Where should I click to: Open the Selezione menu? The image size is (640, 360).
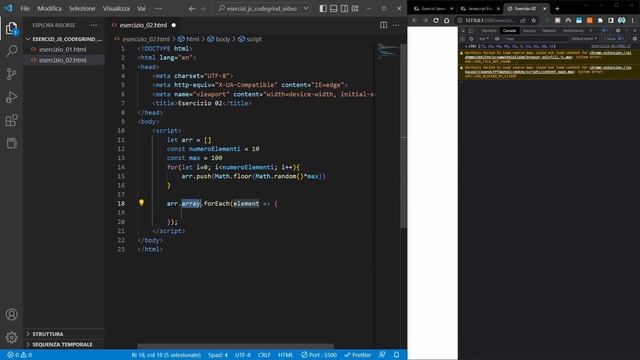82,8
